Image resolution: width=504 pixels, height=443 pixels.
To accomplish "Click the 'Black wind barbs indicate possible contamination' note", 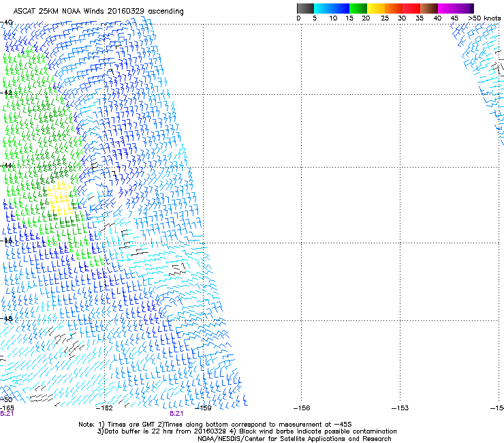I will click(317, 431).
